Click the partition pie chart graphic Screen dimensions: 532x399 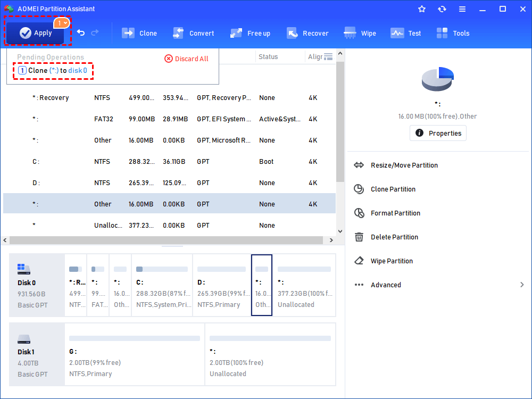pos(438,79)
